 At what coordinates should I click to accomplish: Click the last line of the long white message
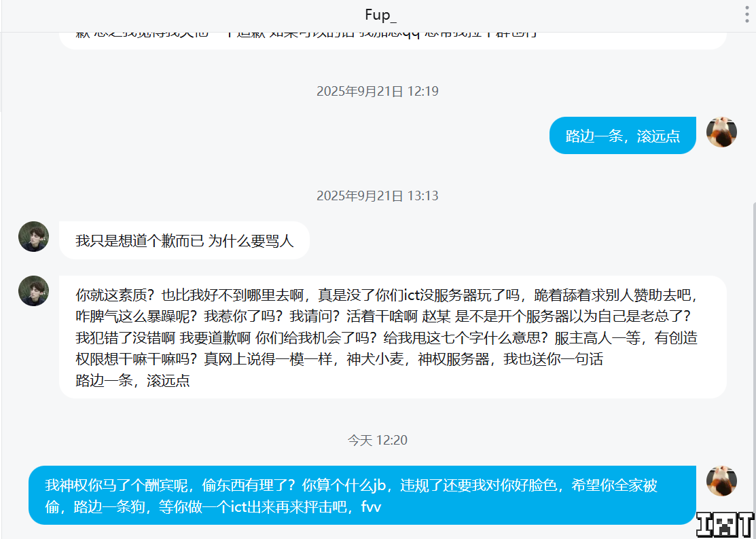click(133, 381)
